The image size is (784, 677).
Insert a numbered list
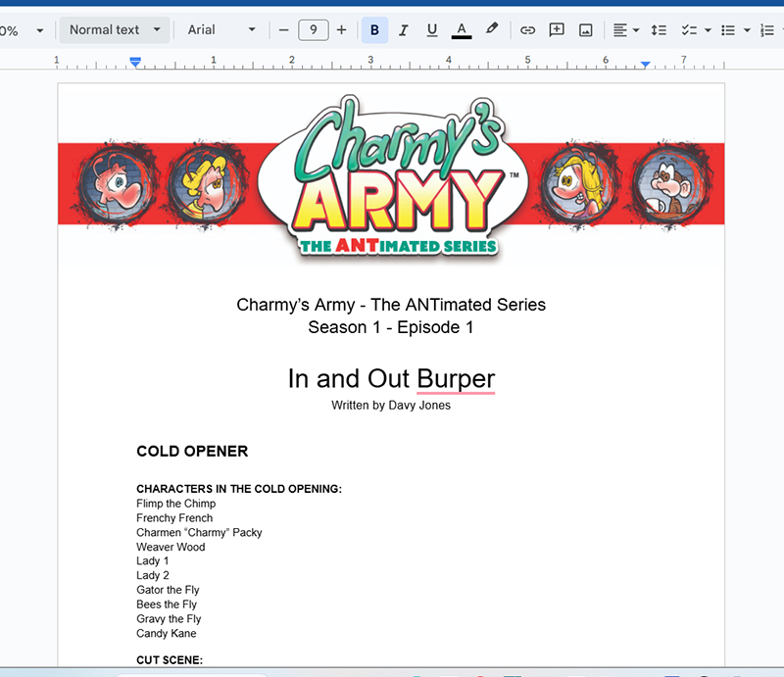coord(767,30)
